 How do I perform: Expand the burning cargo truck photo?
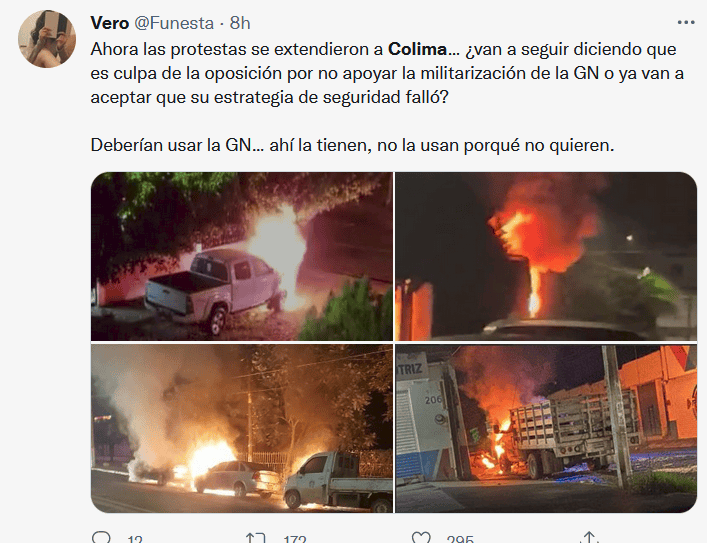click(546, 428)
